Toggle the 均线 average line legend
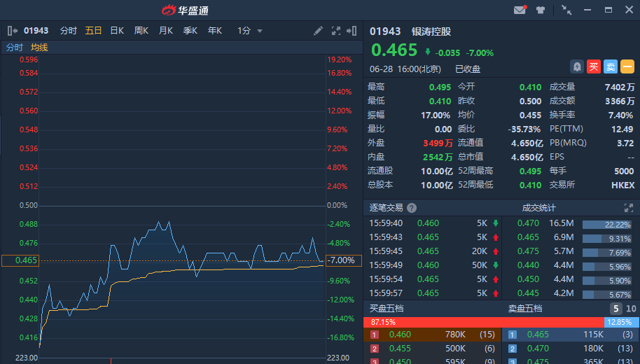The image size is (640, 364). point(39,48)
